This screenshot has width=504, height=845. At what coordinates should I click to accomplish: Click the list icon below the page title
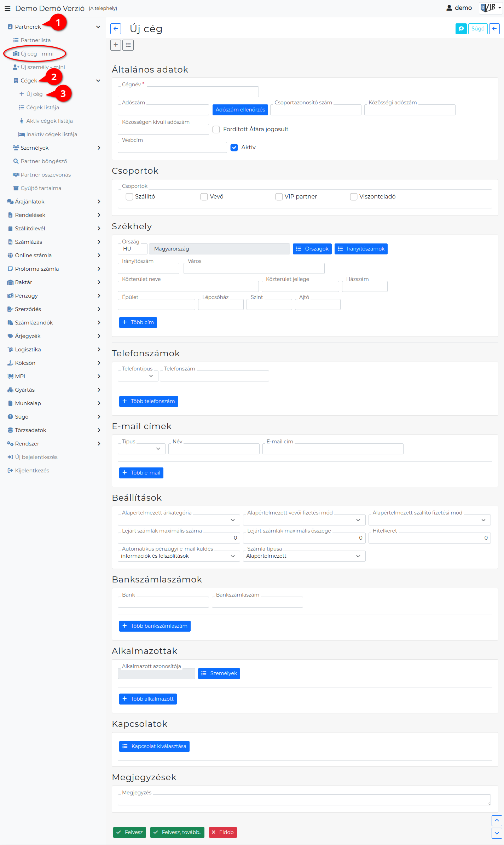tap(128, 45)
